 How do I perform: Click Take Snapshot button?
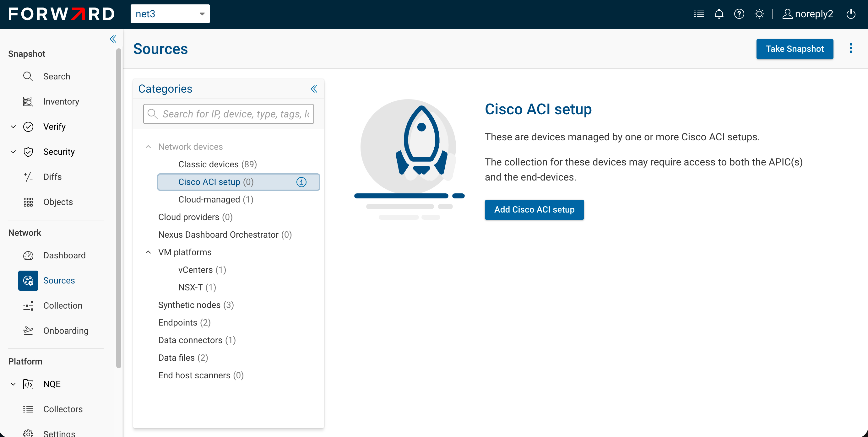pyautogui.click(x=795, y=49)
